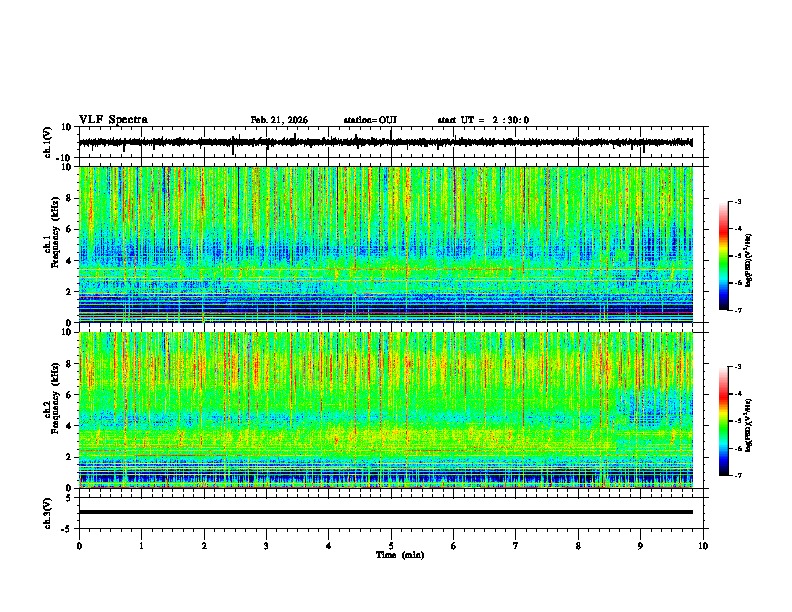Click the ch.1 waveform trace panel
Viewport: 792px width, 612px height.
tap(391, 142)
